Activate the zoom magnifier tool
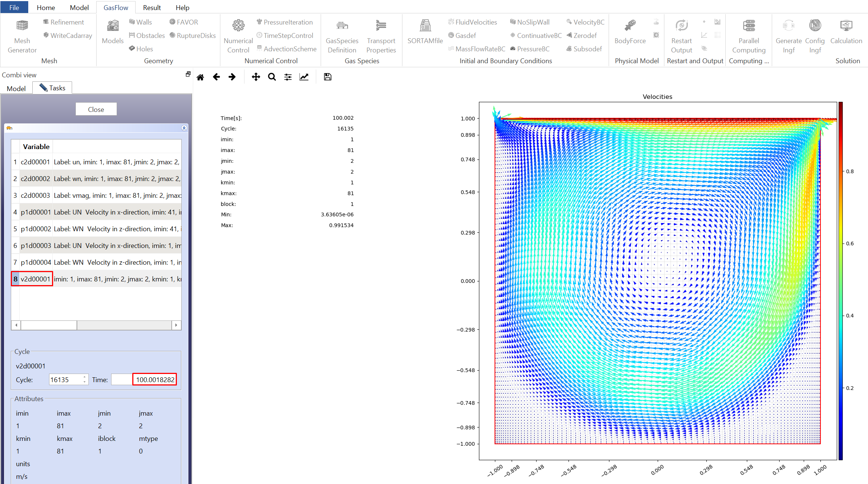868x484 pixels. [272, 77]
